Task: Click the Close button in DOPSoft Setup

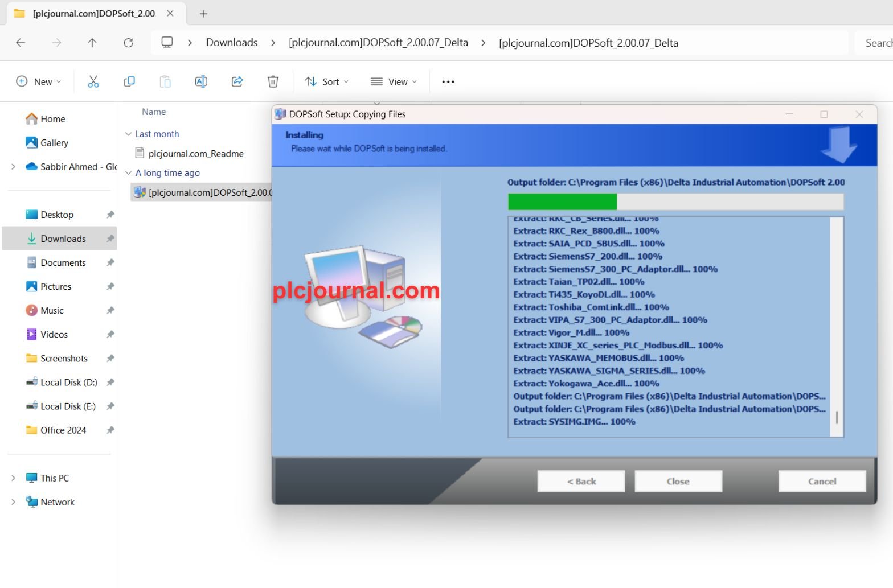Action: (678, 481)
